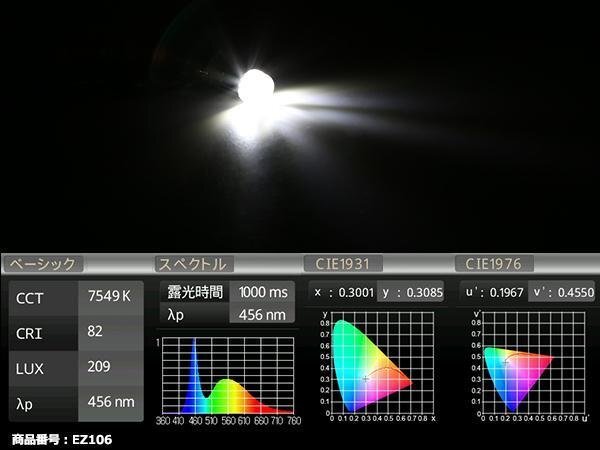
Task: Click the v' : 0.4550 coordinate field
Action: pos(562,292)
